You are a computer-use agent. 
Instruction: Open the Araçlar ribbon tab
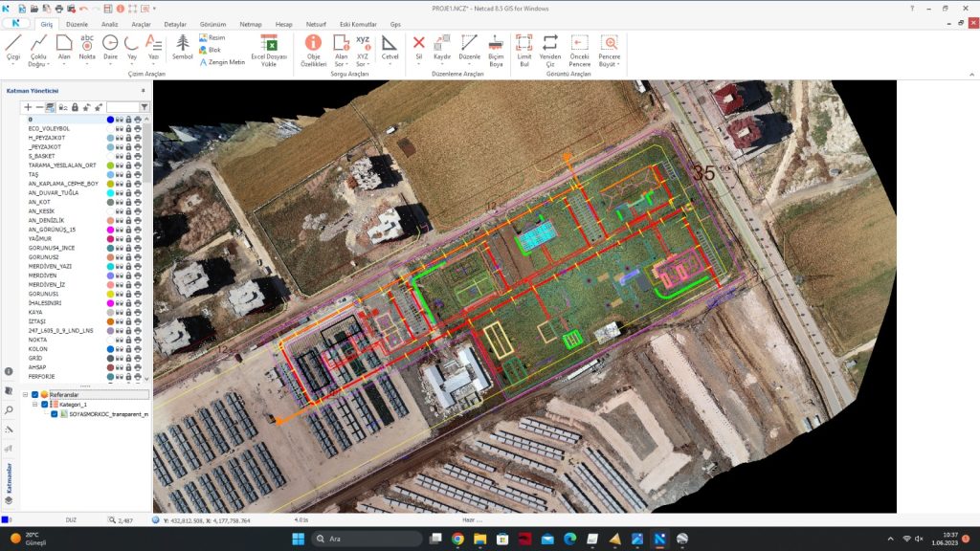(x=141, y=24)
